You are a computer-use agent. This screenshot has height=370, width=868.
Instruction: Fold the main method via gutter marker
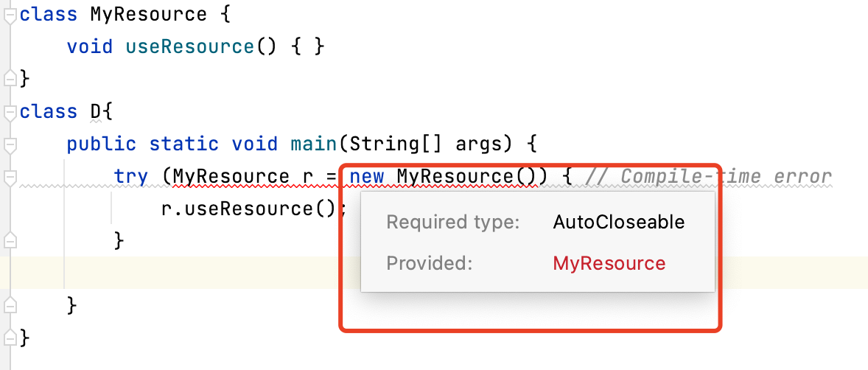tap(10, 144)
